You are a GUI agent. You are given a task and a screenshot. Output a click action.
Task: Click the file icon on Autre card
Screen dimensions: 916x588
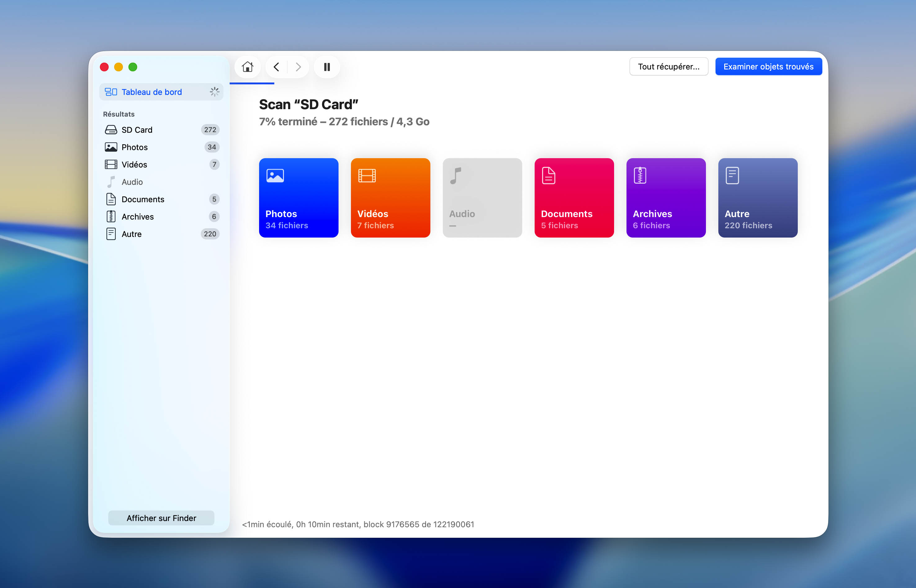(732, 176)
